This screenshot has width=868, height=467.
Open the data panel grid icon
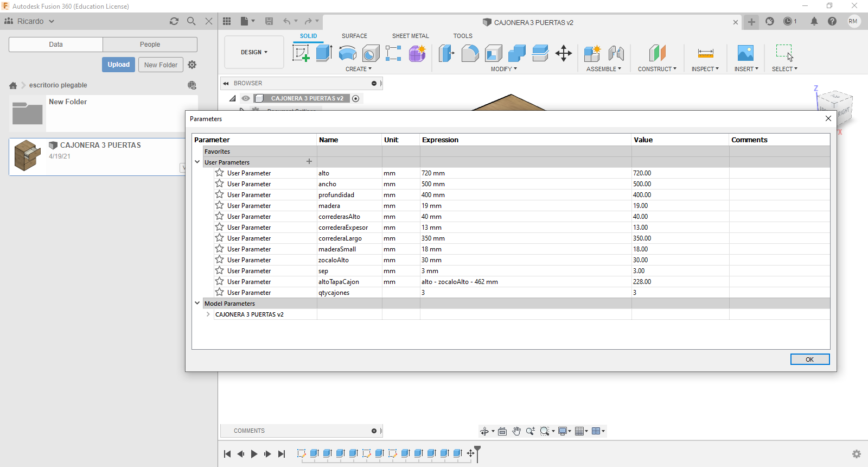[227, 21]
